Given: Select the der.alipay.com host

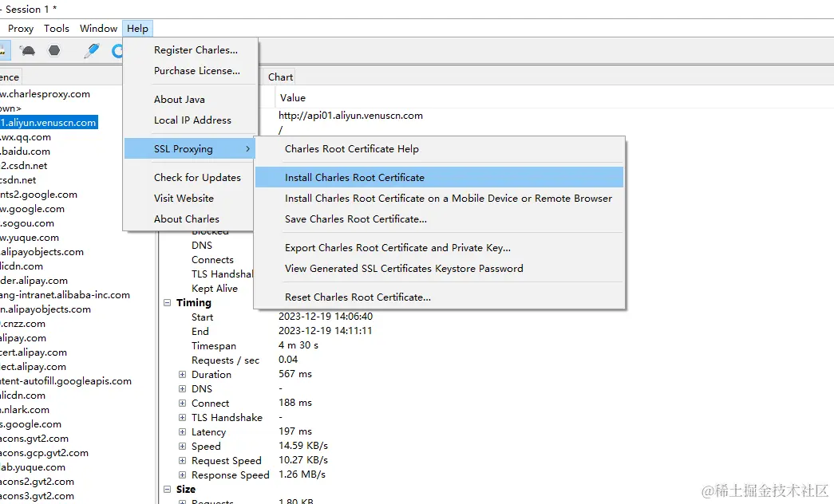Looking at the screenshot, I should (x=34, y=281).
